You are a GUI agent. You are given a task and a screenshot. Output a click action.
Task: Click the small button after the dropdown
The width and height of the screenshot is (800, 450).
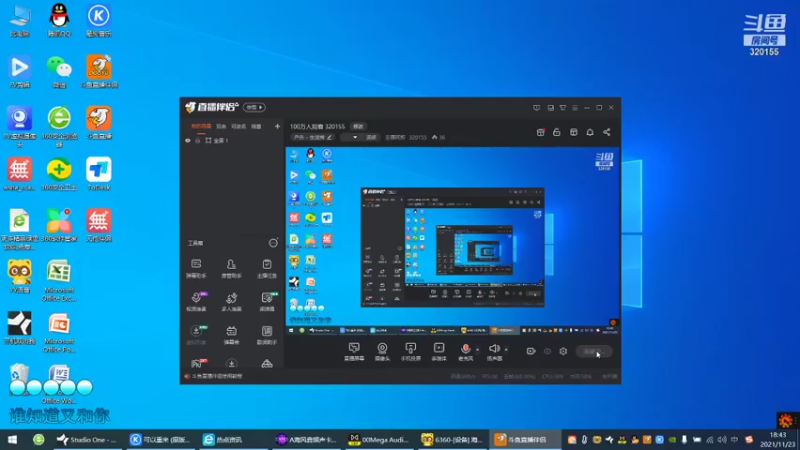coord(371,137)
